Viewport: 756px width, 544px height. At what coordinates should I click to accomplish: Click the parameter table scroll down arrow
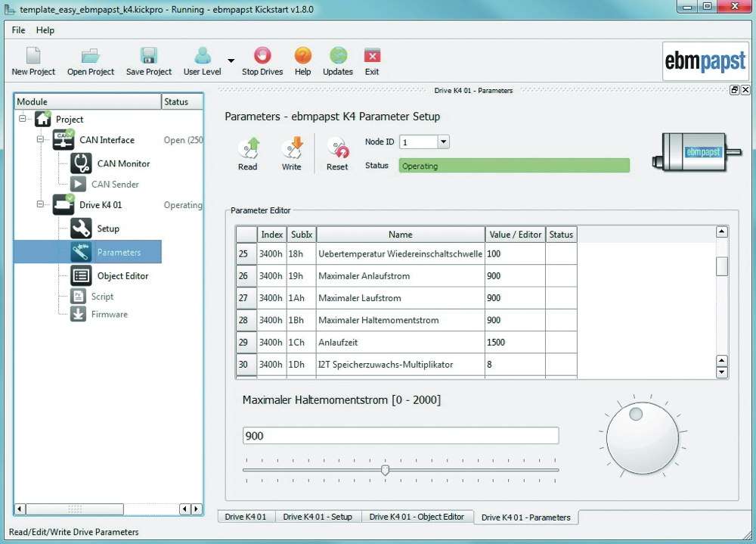coord(721,372)
